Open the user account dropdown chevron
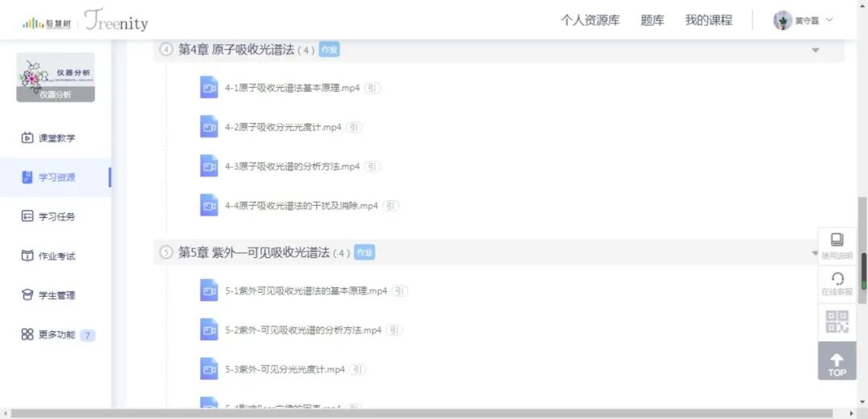The width and height of the screenshot is (868, 419). pos(829,20)
